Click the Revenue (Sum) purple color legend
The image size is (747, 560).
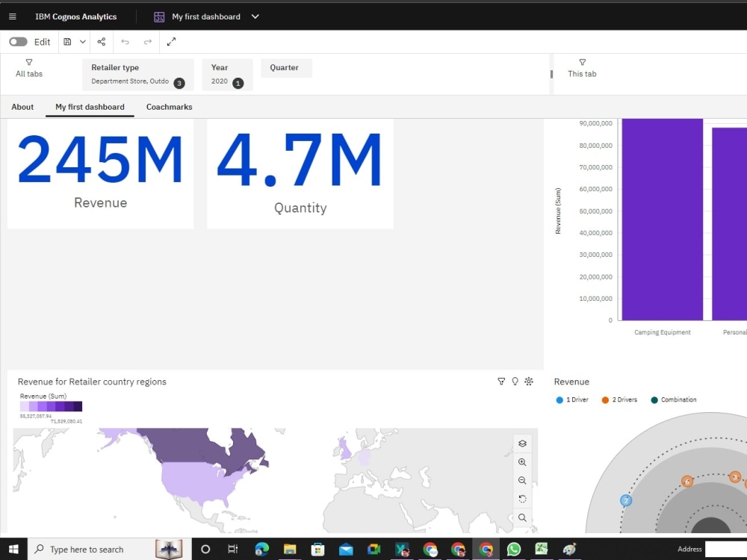[x=51, y=406]
